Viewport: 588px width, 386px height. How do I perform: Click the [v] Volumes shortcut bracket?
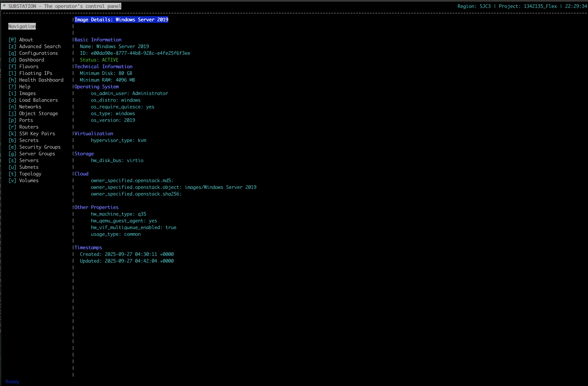(x=12, y=181)
